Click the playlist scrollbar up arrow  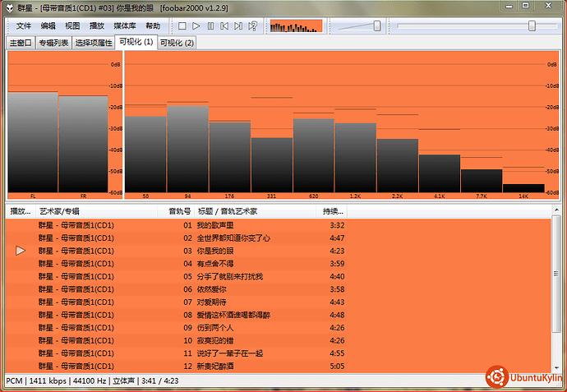point(556,210)
